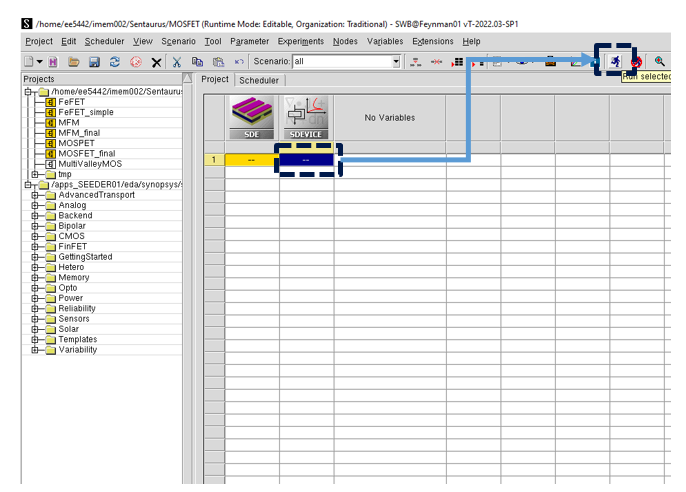Expand the CMOS examples folder
This screenshot has height=492, width=686.
pyautogui.click(x=36, y=236)
